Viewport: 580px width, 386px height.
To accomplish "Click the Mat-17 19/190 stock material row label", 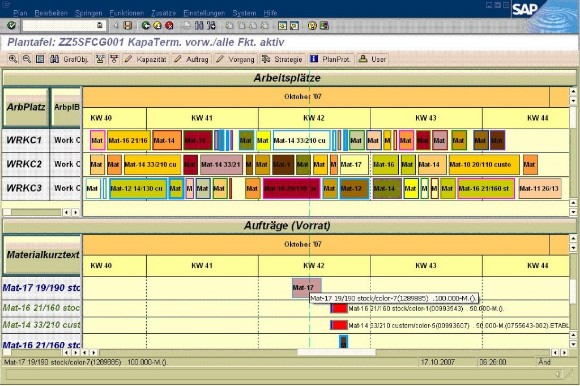I will pos(41,288).
